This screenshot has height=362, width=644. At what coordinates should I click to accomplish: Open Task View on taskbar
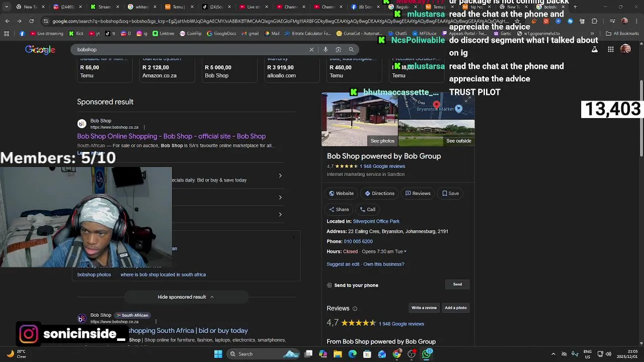click(308, 354)
